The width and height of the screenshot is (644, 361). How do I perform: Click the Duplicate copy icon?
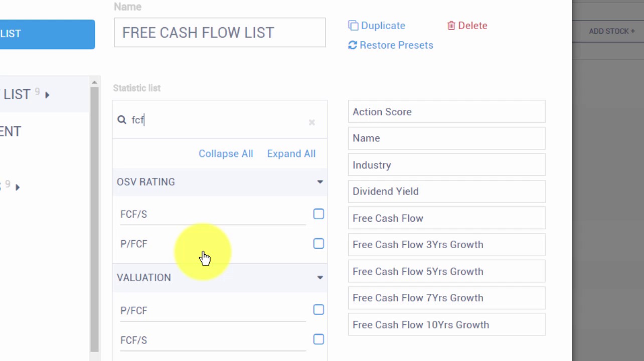(x=353, y=26)
